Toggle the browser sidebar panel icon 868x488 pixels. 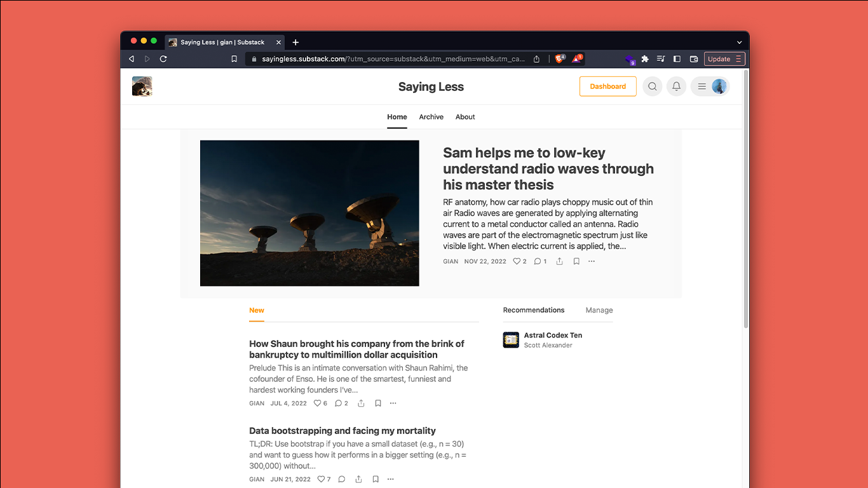click(x=677, y=59)
